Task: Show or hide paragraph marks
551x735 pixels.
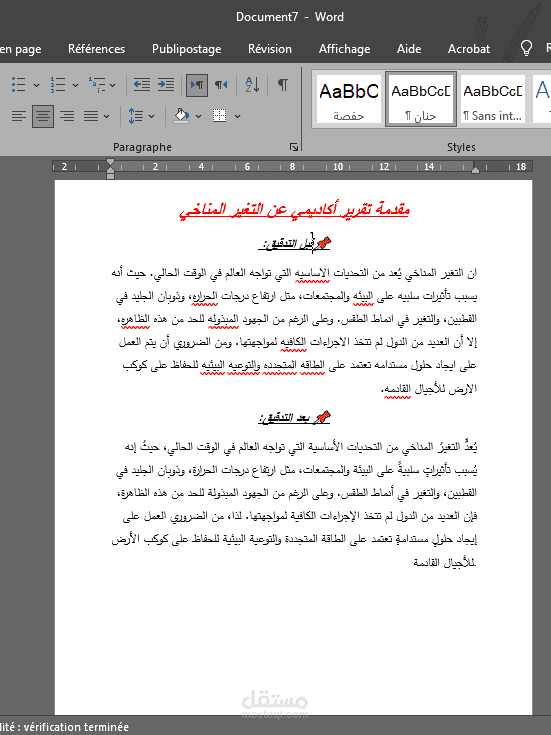Action: [x=283, y=85]
